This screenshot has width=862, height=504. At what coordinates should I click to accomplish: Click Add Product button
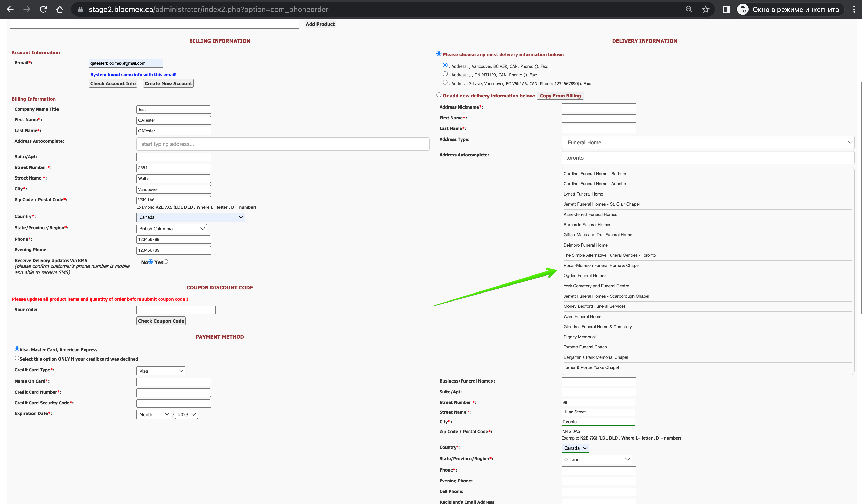[x=320, y=24]
